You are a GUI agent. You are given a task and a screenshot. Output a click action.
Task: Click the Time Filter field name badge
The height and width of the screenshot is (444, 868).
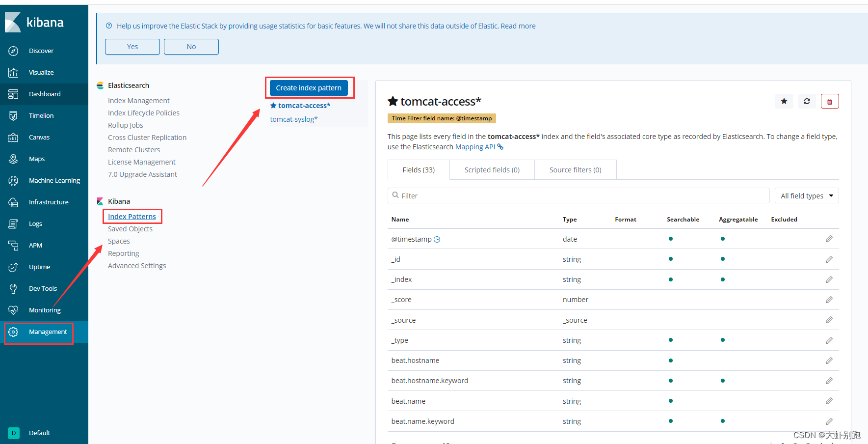(442, 118)
